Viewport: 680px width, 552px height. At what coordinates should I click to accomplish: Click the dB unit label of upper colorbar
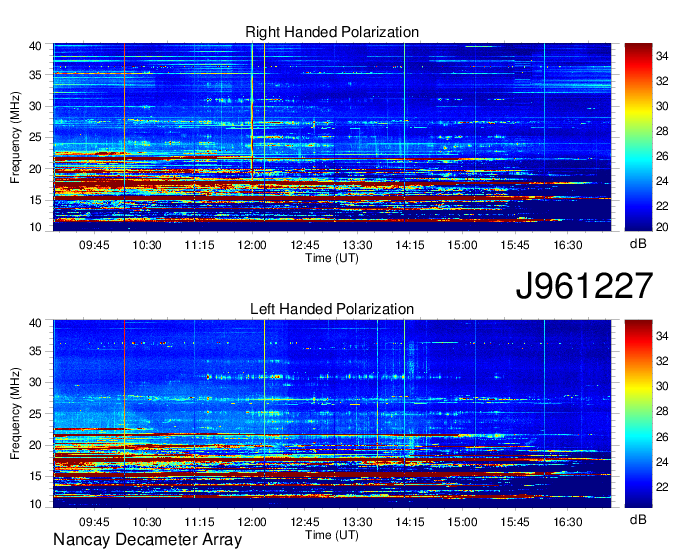pyautogui.click(x=638, y=244)
